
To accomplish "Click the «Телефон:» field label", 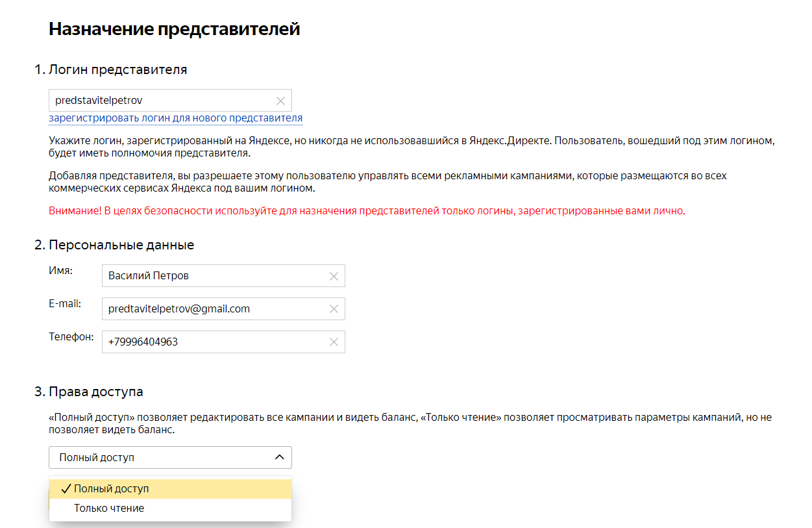I will pos(71,336).
